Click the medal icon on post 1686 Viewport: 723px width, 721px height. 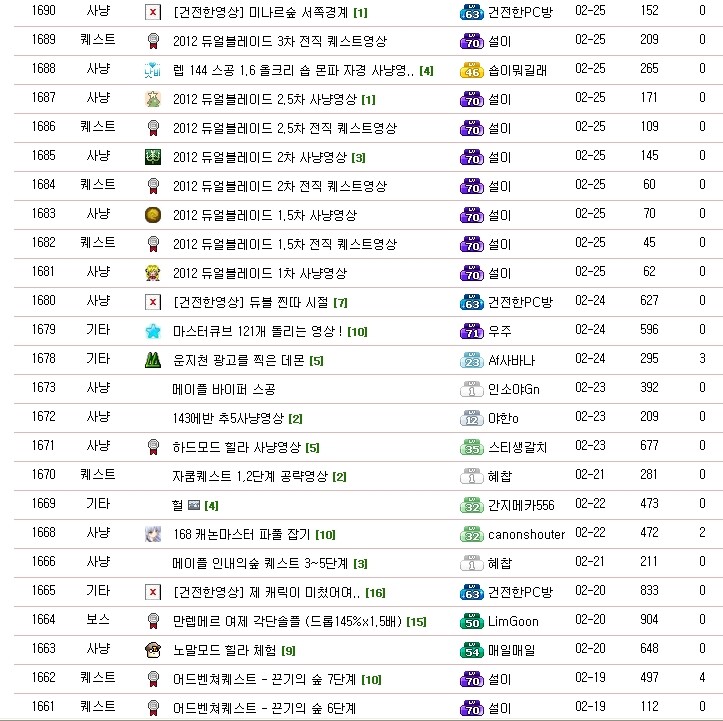pos(153,128)
